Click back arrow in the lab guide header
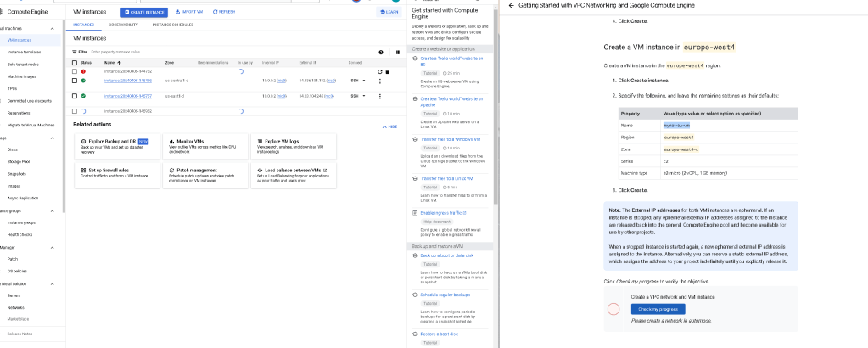The image size is (868, 348). (x=511, y=5)
